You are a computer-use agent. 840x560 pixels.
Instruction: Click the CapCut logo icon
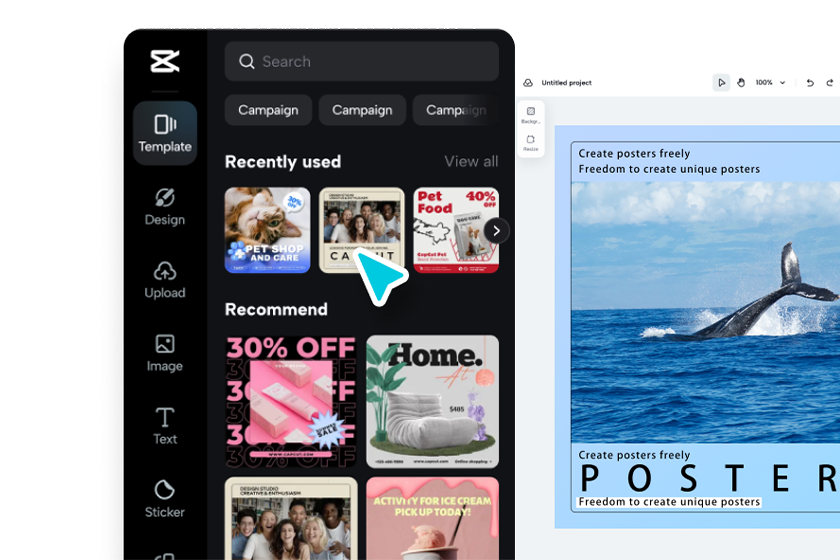pos(165,61)
